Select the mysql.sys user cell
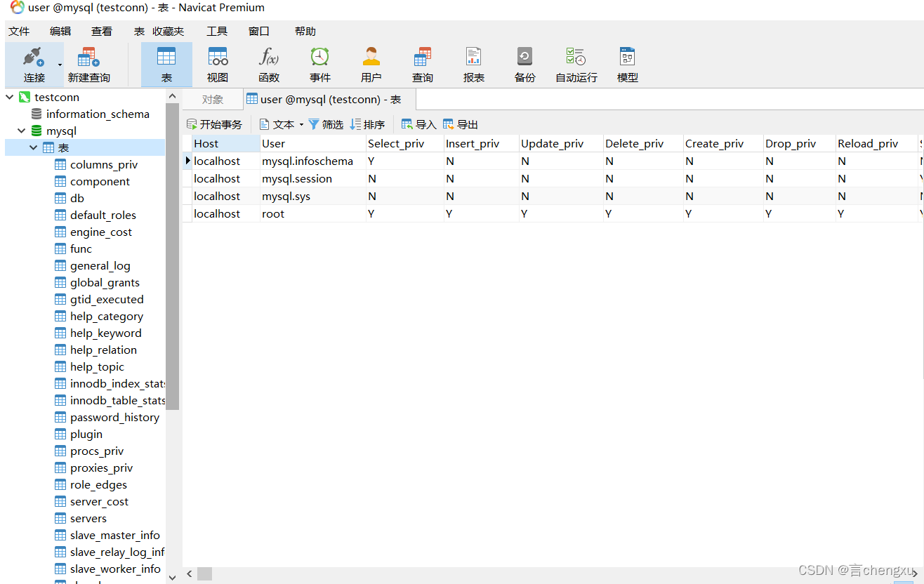The width and height of the screenshot is (924, 584). (313, 196)
